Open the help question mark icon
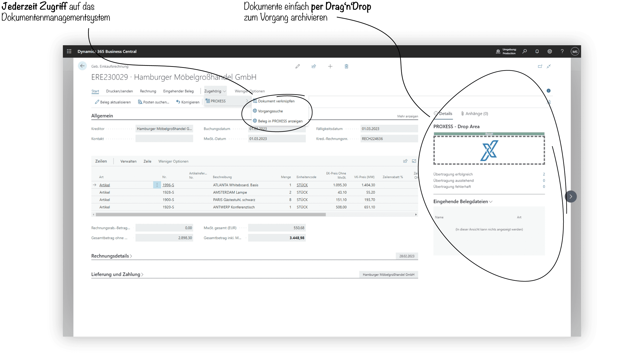 [562, 51]
